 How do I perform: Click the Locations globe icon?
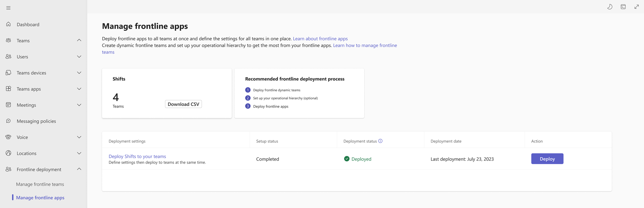pyautogui.click(x=8, y=153)
